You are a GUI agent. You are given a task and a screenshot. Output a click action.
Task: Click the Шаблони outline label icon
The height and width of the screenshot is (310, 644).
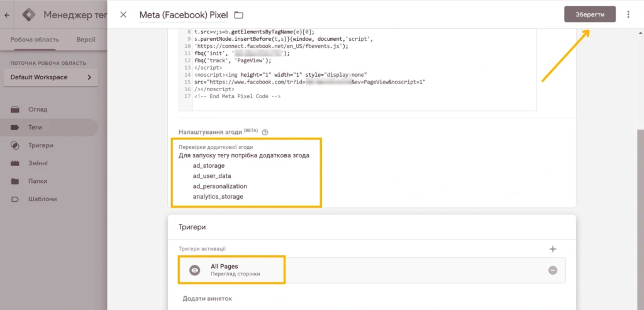(x=15, y=199)
